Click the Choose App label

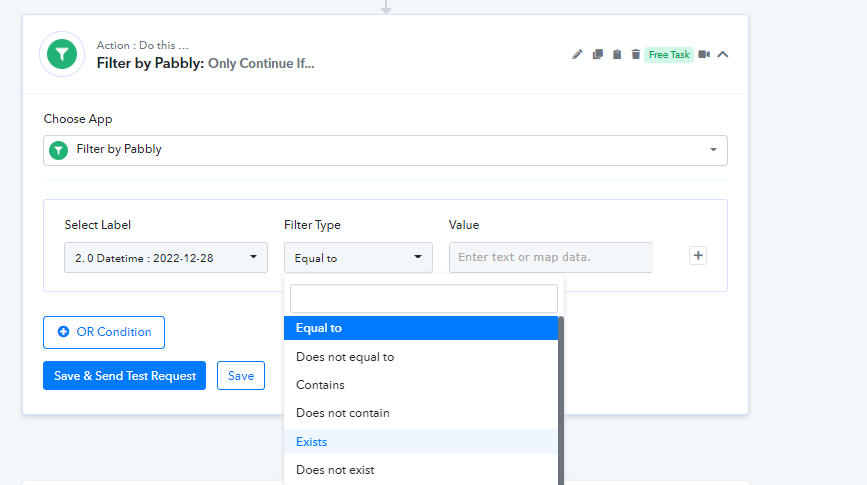[78, 119]
